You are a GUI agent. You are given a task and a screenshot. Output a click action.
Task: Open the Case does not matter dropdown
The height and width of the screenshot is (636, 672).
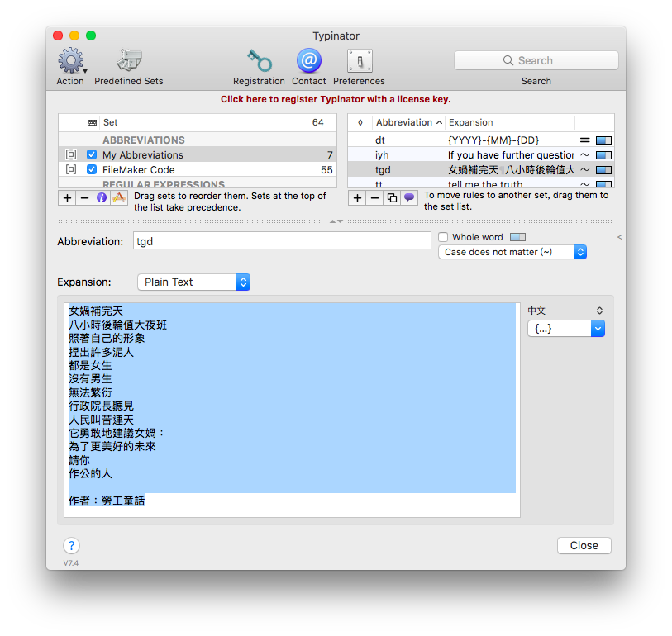point(512,252)
